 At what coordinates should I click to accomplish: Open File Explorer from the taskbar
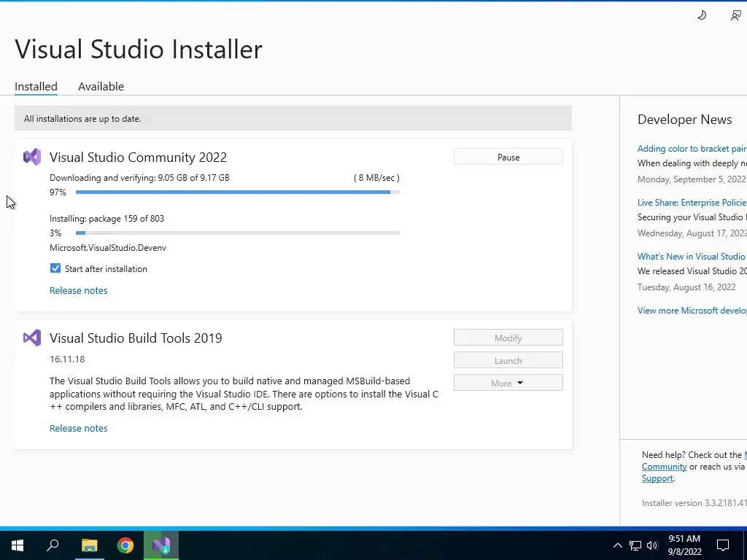pos(89,545)
